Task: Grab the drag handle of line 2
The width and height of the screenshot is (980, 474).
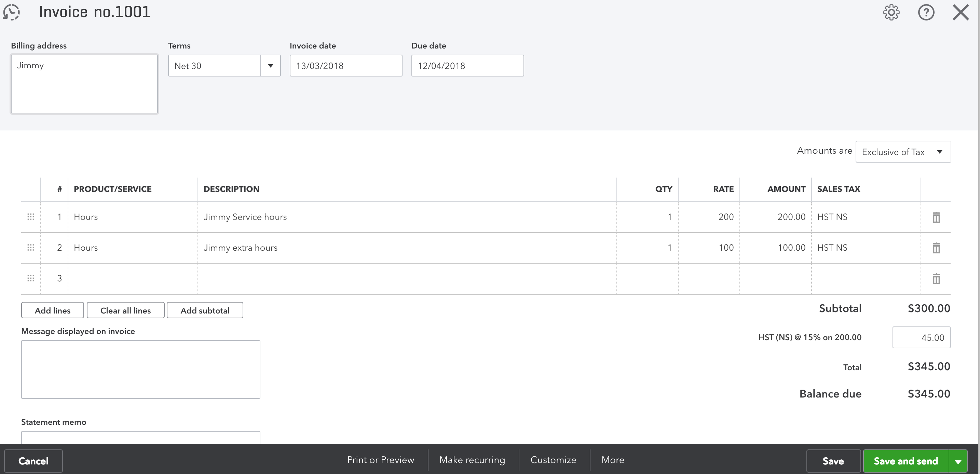Action: pos(31,248)
